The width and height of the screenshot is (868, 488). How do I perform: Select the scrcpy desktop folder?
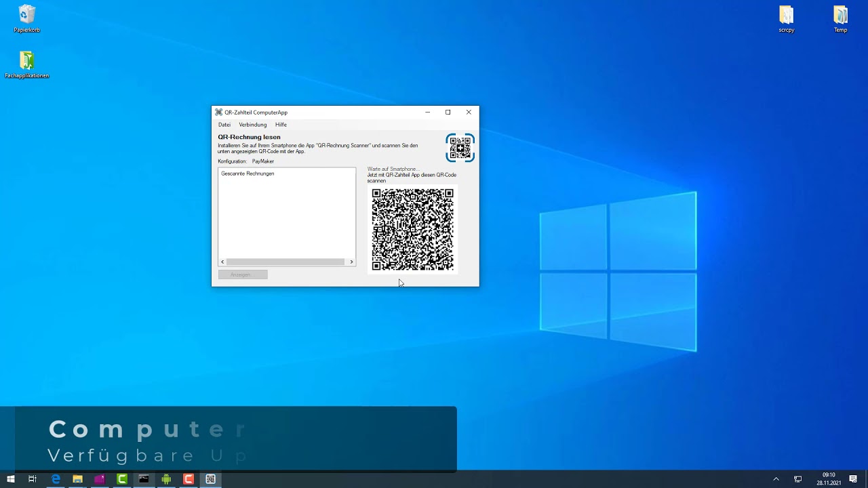pyautogui.click(x=786, y=19)
